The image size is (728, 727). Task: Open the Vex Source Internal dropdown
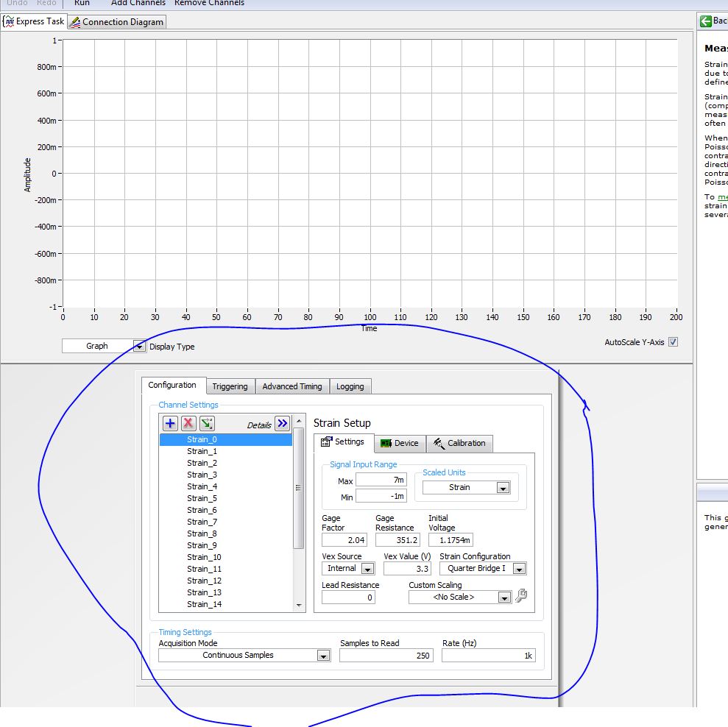(x=367, y=569)
